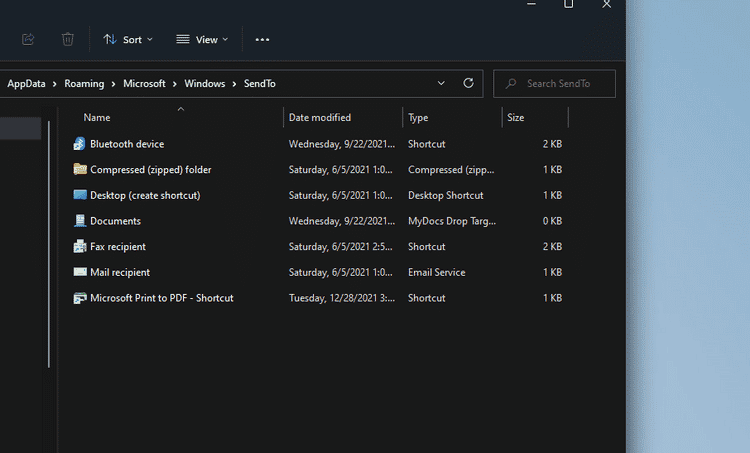Expand the address bar history dropdown
750x453 pixels.
coord(441,83)
